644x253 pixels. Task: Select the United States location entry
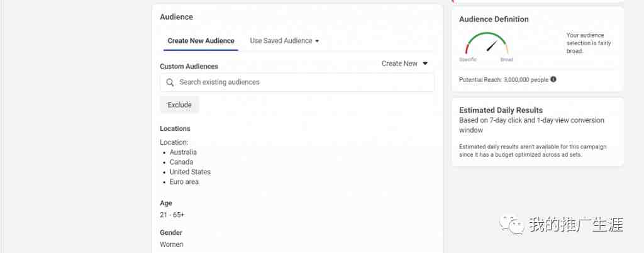point(190,172)
